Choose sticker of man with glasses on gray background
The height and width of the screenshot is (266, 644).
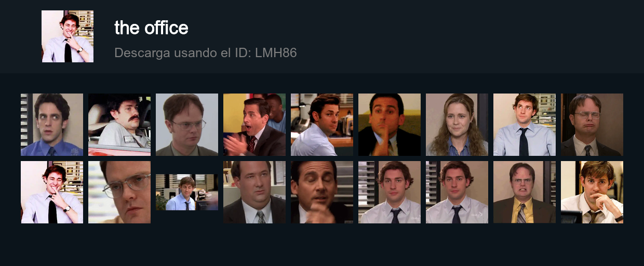pos(187,125)
